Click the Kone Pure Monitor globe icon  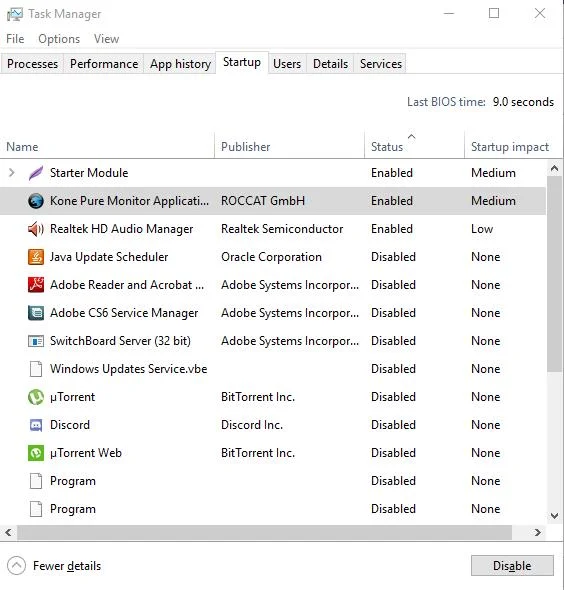36,201
